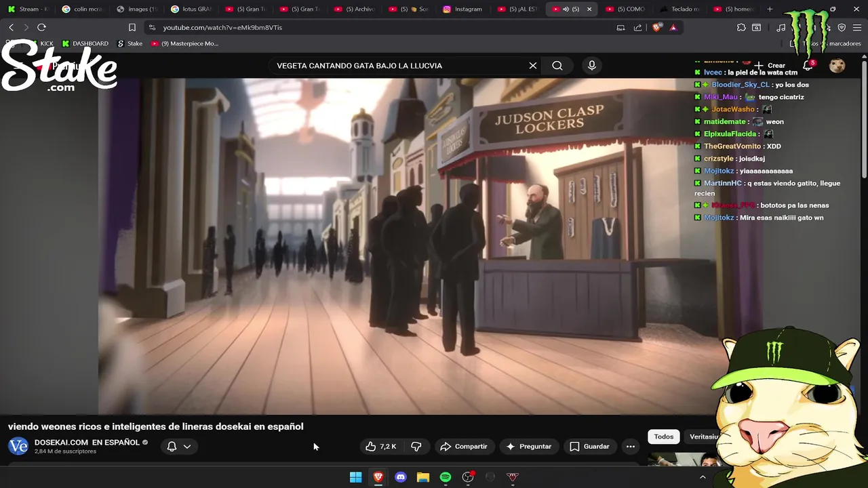Show hidden system tray icons

click(703, 477)
